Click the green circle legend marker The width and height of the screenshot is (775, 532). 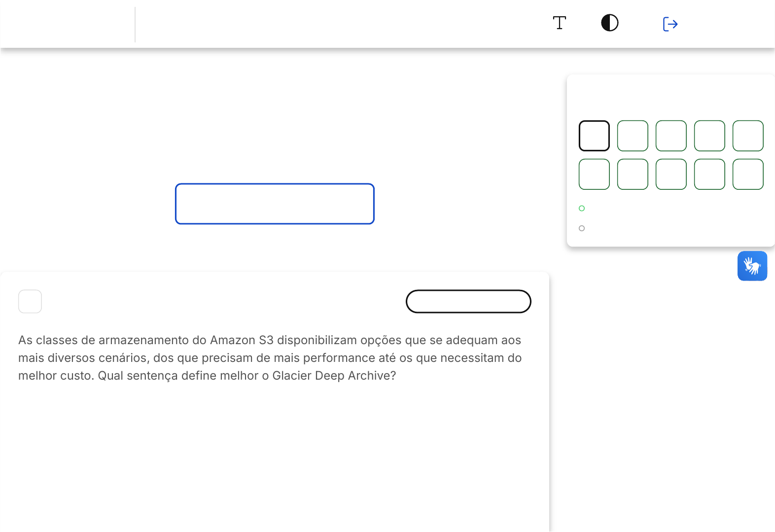[x=582, y=209]
